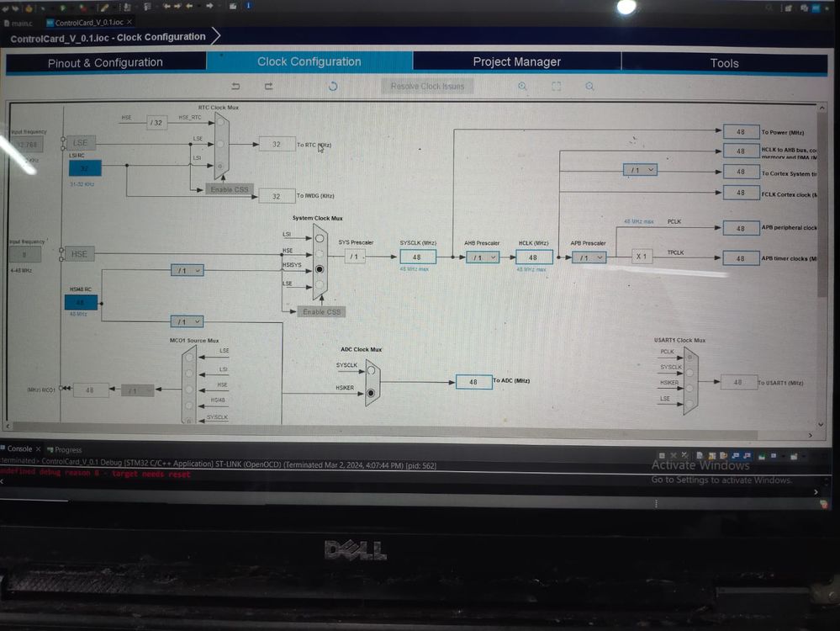This screenshot has height=631, width=840.
Task: Click the SYSCLK (MHz) value field
Action: tap(417, 257)
